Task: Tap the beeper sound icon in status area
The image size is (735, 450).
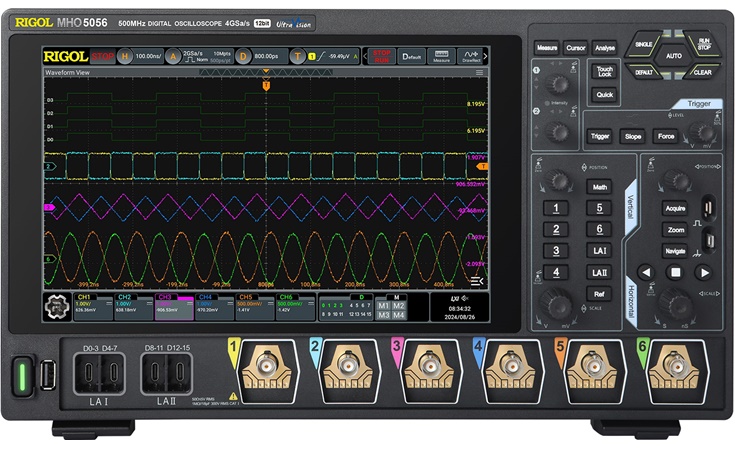Action: pos(465,299)
